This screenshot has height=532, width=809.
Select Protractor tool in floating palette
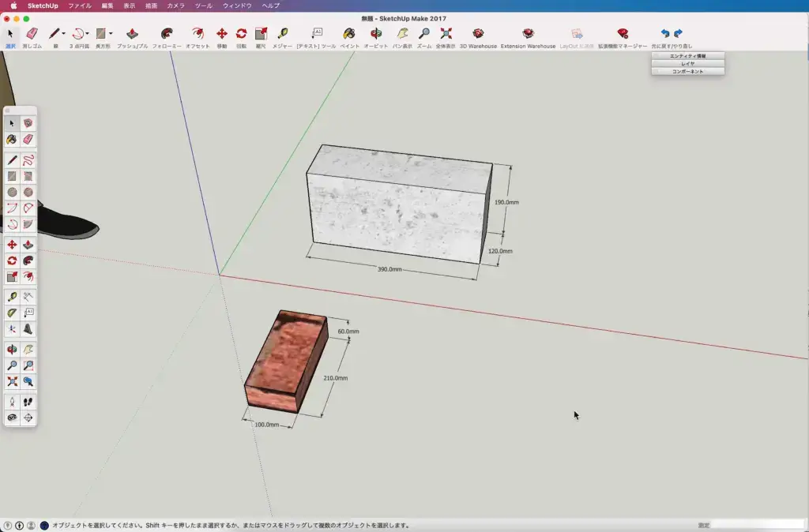click(12, 313)
